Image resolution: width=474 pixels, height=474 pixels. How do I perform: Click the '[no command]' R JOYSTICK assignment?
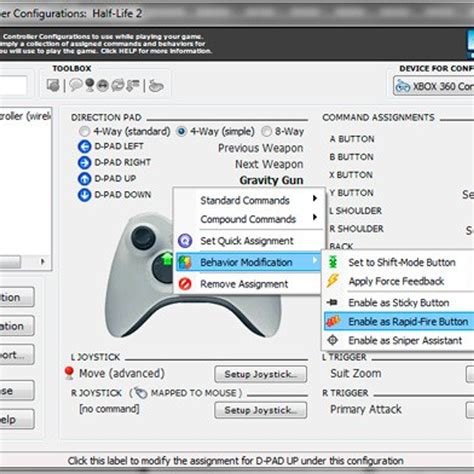109,409
